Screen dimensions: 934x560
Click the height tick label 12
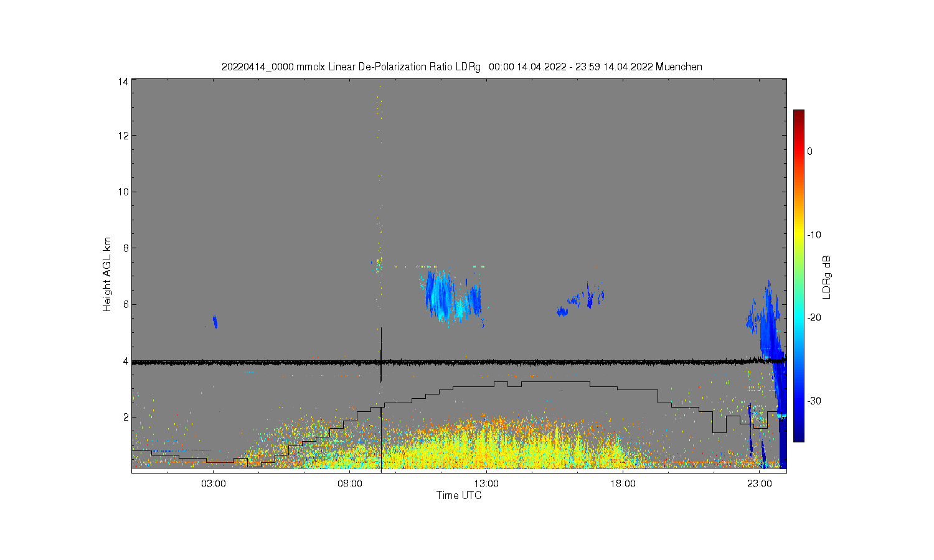pyautogui.click(x=123, y=136)
